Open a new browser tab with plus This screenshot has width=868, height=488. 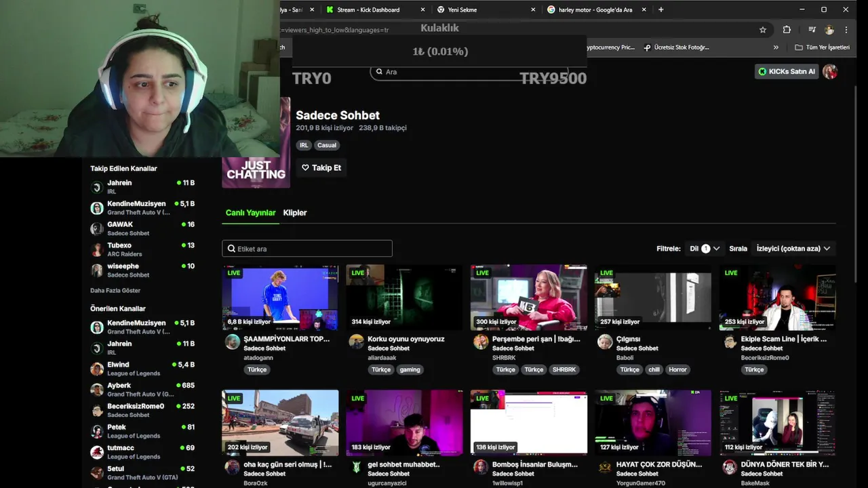click(x=661, y=9)
